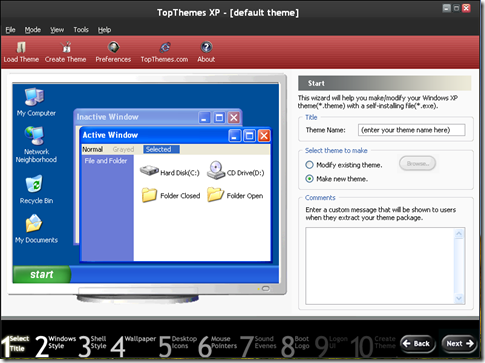Jump to step 6 Mouse Pointers
This screenshot has height=363, width=485.
tap(217, 345)
